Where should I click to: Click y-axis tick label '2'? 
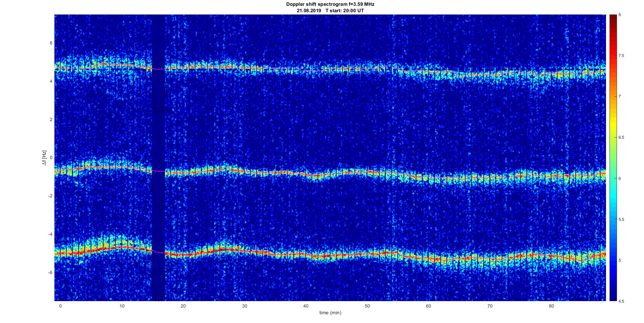click(x=51, y=119)
